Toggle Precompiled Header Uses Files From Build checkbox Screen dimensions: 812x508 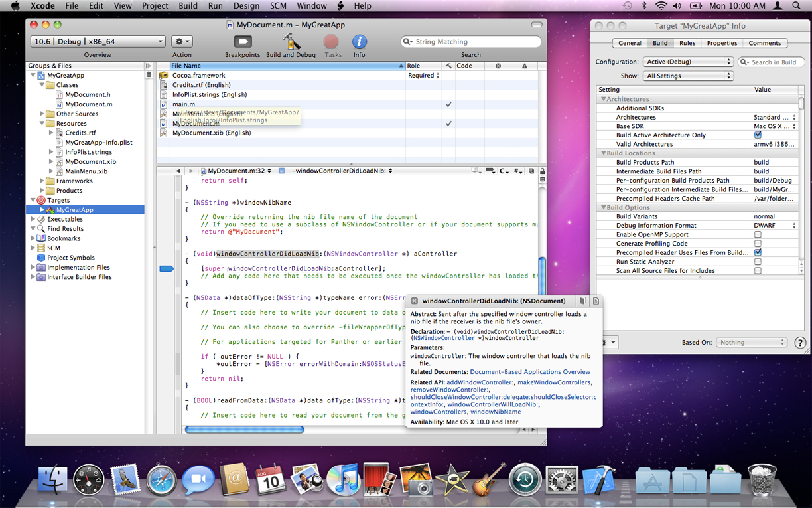[758, 252]
